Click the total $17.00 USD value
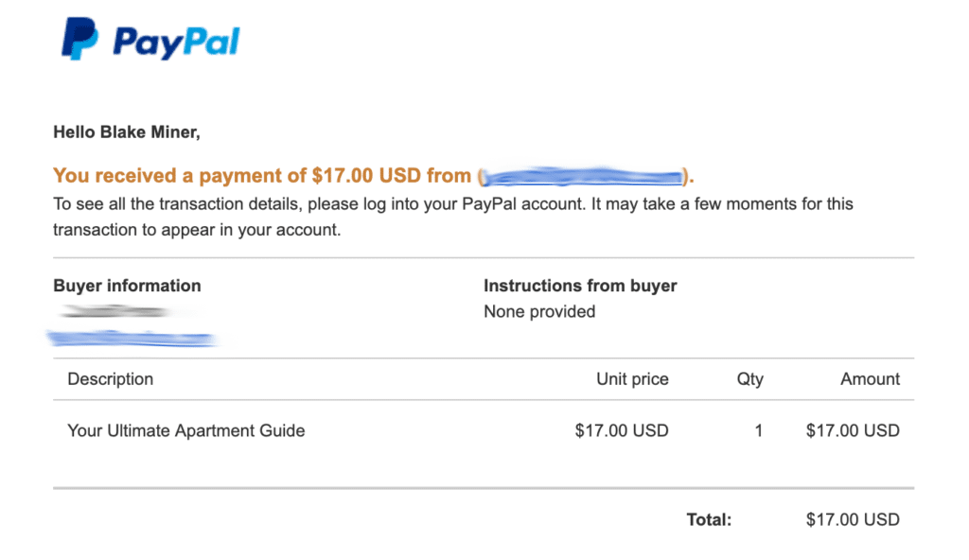 (x=853, y=520)
